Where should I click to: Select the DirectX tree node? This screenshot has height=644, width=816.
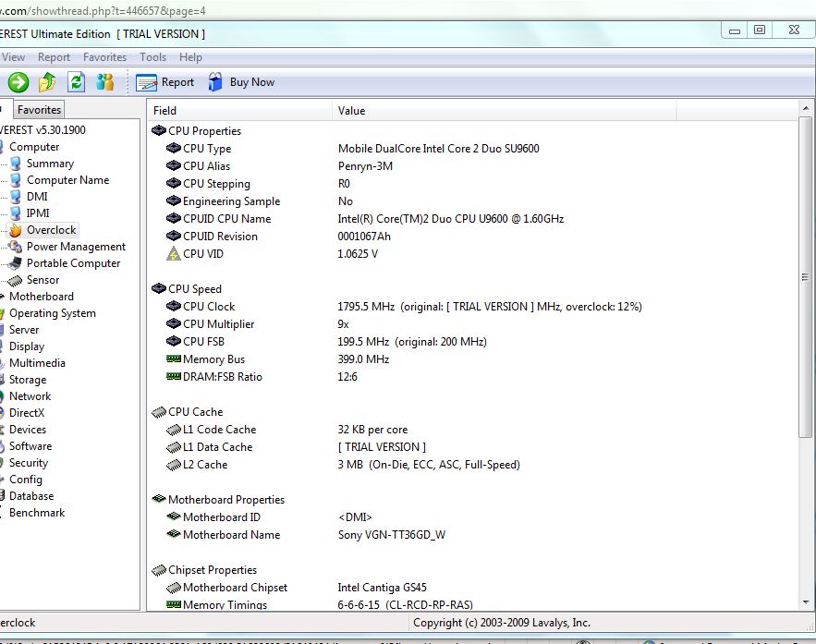point(27,413)
